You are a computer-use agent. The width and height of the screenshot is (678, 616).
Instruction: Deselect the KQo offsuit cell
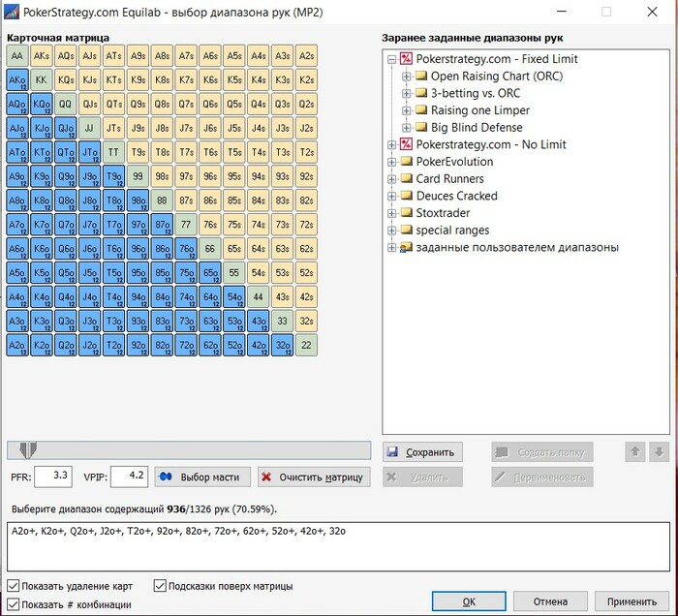[42, 105]
